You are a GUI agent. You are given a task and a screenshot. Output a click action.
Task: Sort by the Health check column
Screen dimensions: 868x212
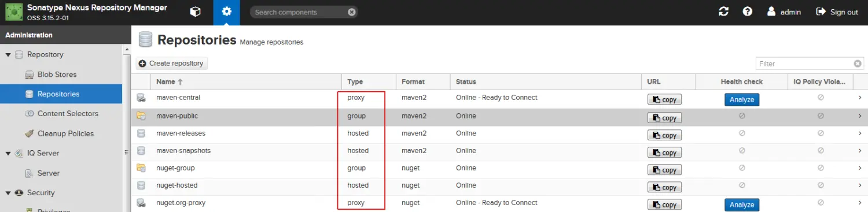pyautogui.click(x=741, y=82)
